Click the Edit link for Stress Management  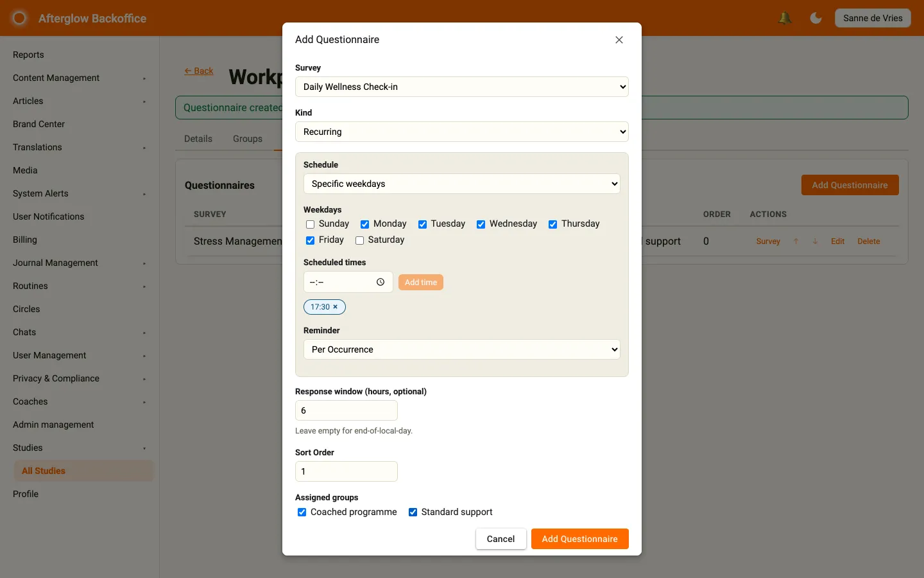point(837,241)
